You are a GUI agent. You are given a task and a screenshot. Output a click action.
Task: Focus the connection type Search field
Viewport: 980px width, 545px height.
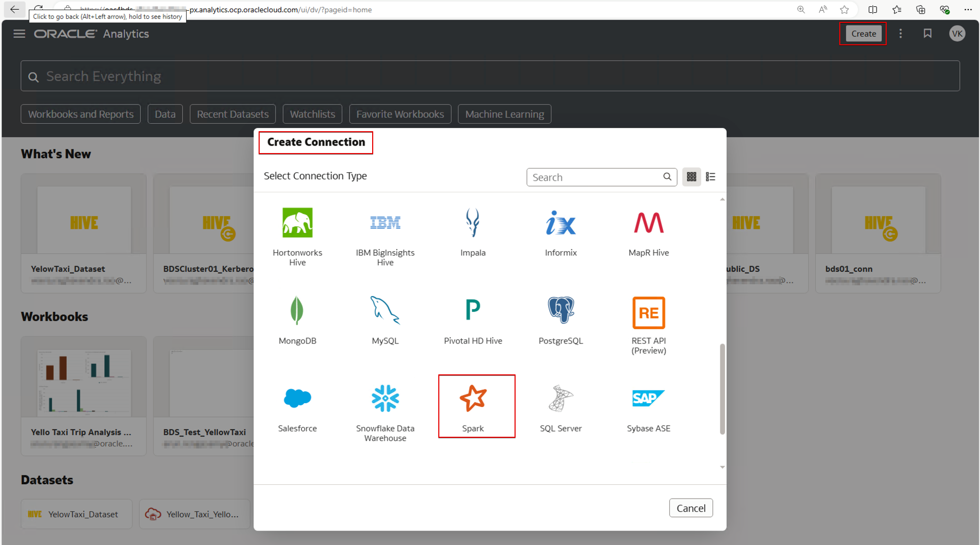pos(595,177)
